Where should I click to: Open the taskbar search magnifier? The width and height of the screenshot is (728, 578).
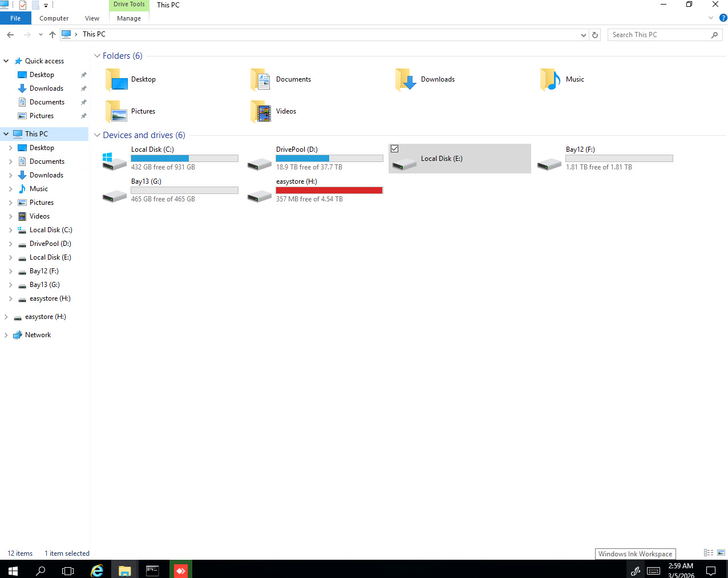point(41,570)
